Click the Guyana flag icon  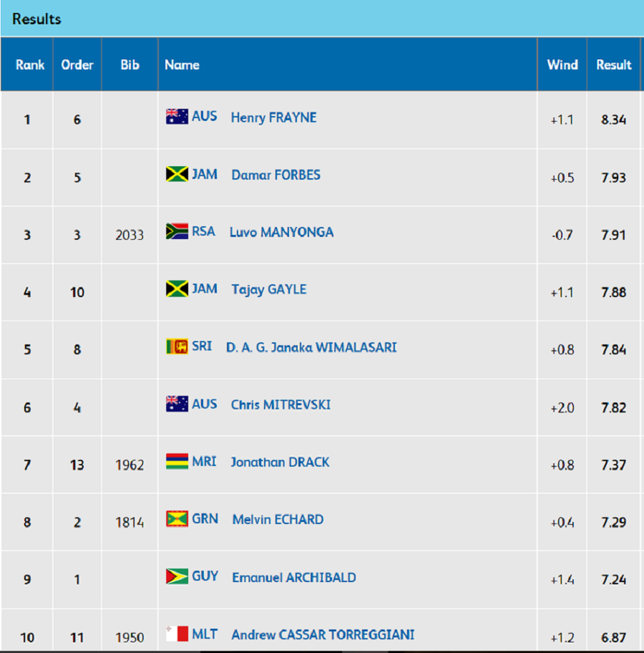point(177,576)
